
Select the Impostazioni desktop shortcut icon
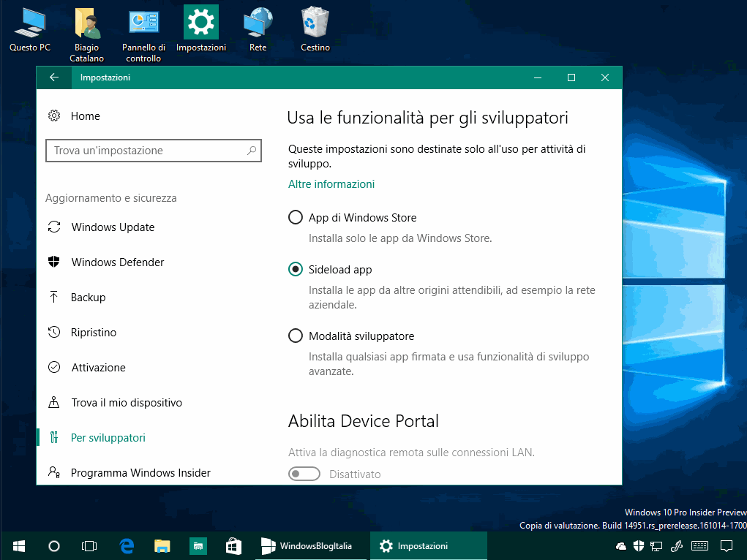201,29
